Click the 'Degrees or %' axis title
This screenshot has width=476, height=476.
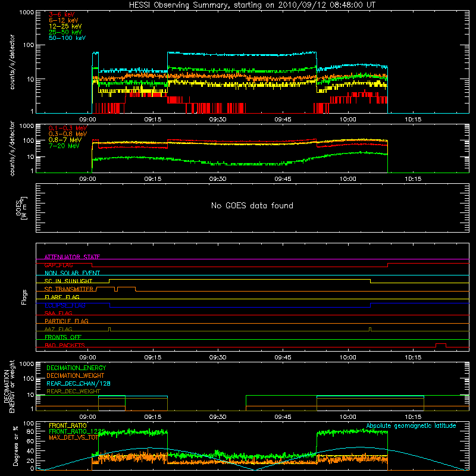tap(15, 446)
